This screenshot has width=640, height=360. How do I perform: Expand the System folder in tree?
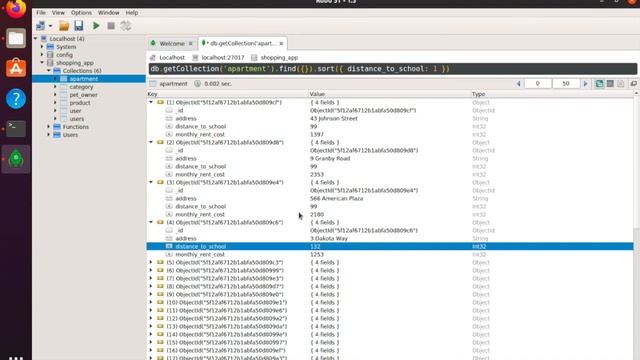(x=42, y=47)
